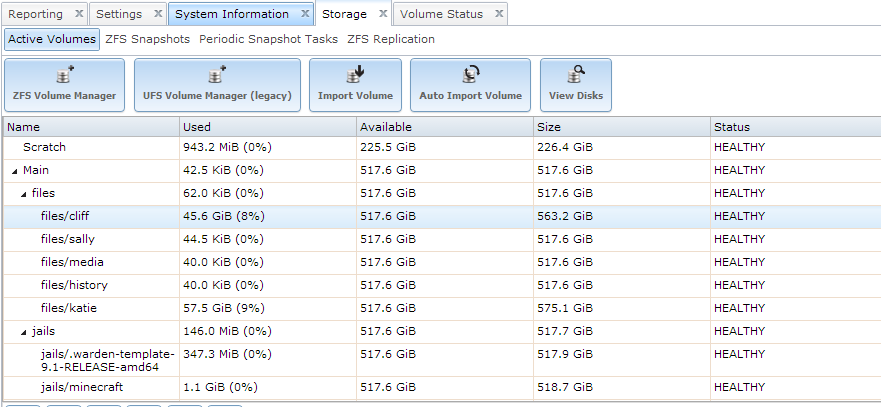
Task: Open Periodic Snapshot Tasks
Action: 268,39
